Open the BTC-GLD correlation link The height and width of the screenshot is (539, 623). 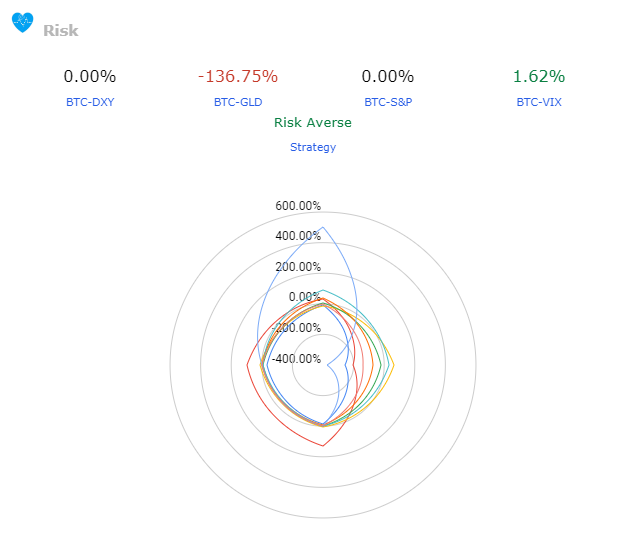(x=238, y=102)
